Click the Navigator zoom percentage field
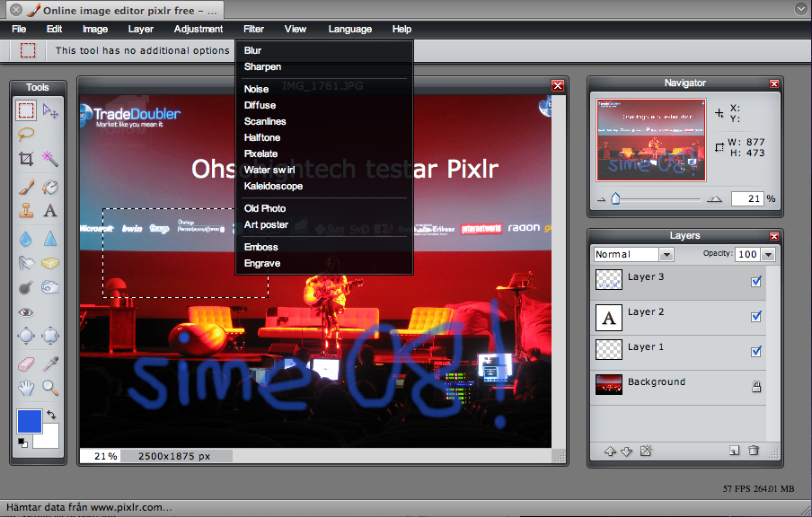 (x=747, y=198)
